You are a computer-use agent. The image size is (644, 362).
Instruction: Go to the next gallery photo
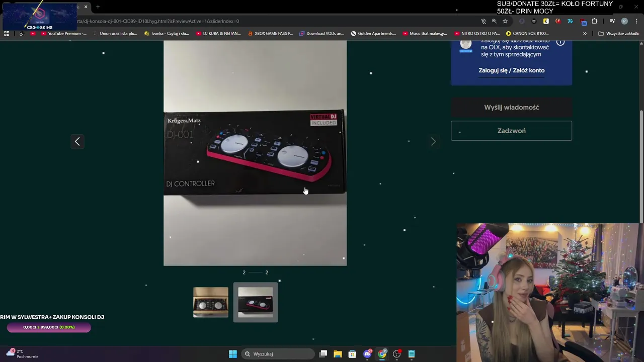coord(433,142)
